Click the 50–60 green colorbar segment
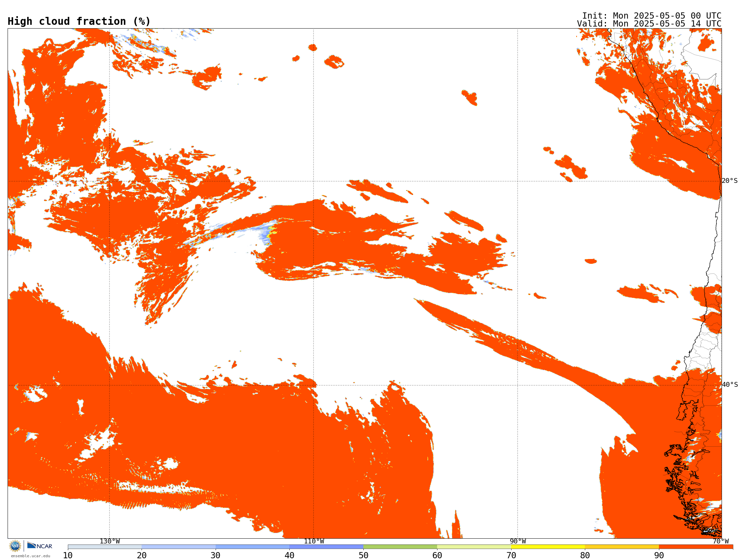Viewport: 744px width, 560px height. pos(400,547)
